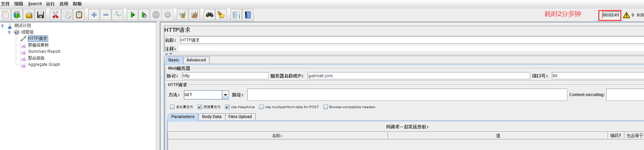Image resolution: width=644 pixels, height=150 pixels.
Task: Select the Files Upload tab
Action: coord(240,117)
